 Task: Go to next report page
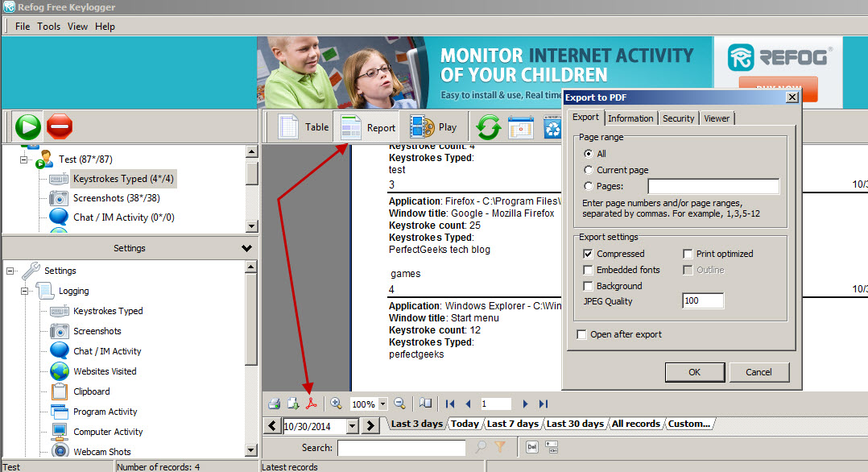click(525, 404)
